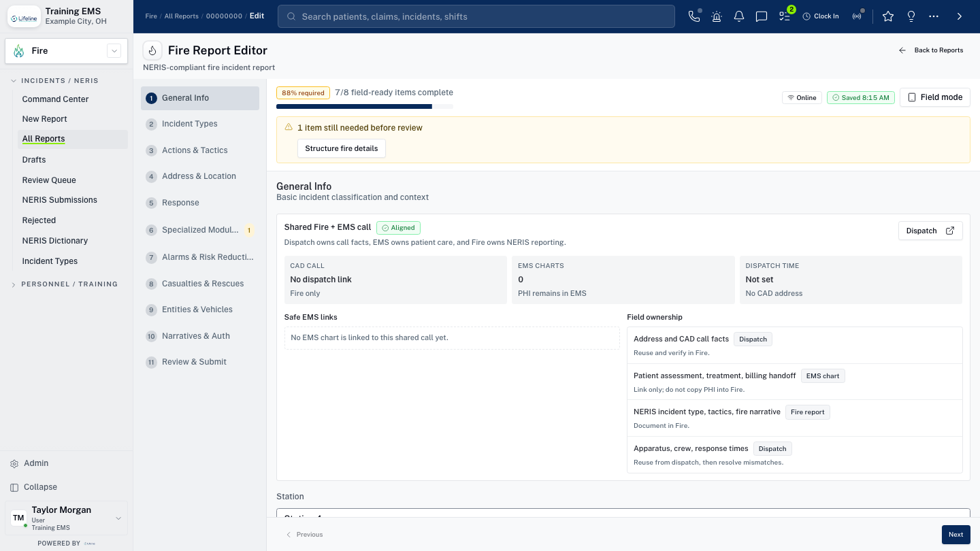Click the Fire report tag
Viewport: 980px width, 551px height.
pyautogui.click(x=808, y=412)
